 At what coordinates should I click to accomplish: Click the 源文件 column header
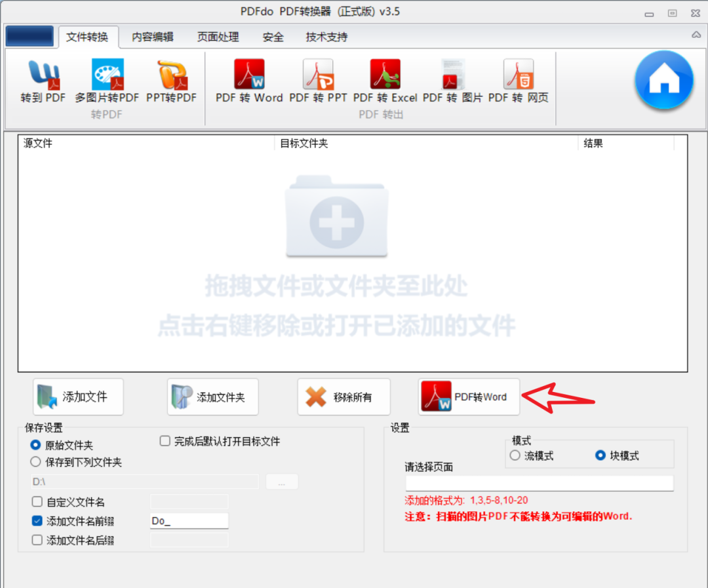(x=146, y=143)
